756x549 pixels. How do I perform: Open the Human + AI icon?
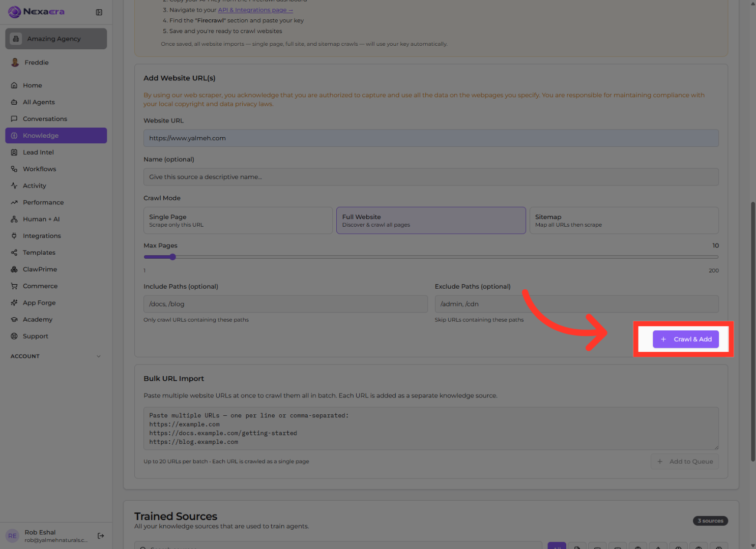tap(14, 219)
